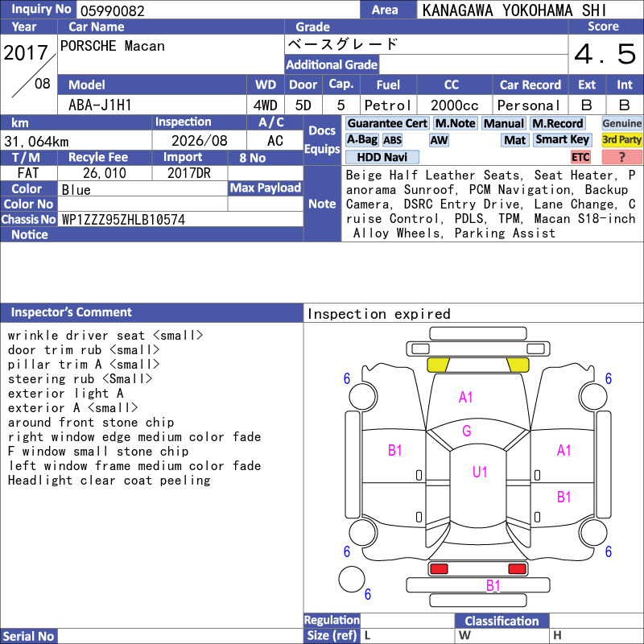Click the car name PORSCHE Macan
The image size is (644, 644).
click(113, 46)
